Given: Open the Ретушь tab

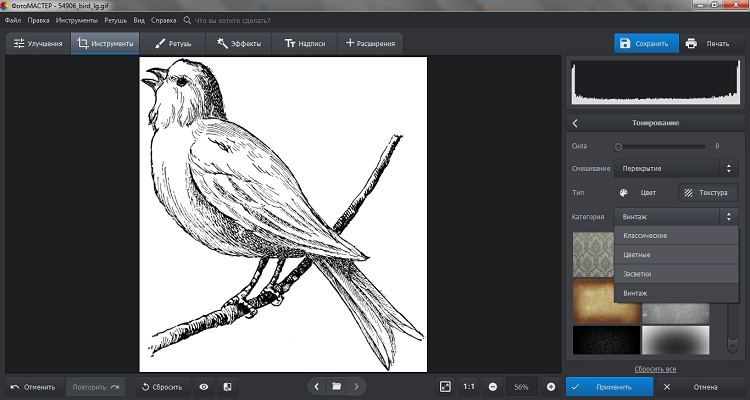Looking at the screenshot, I should click(x=174, y=44).
